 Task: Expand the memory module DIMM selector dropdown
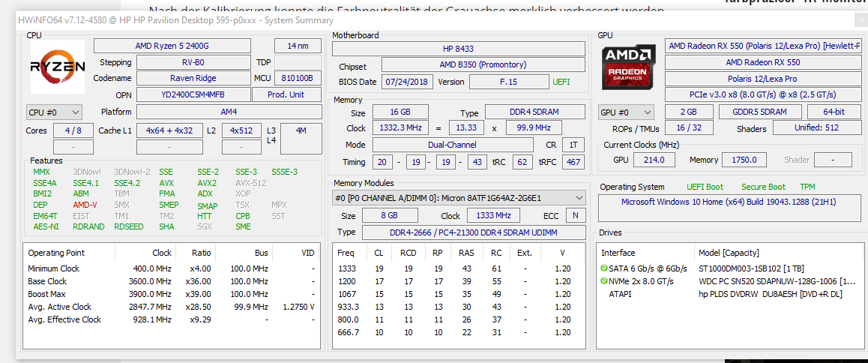458,198
